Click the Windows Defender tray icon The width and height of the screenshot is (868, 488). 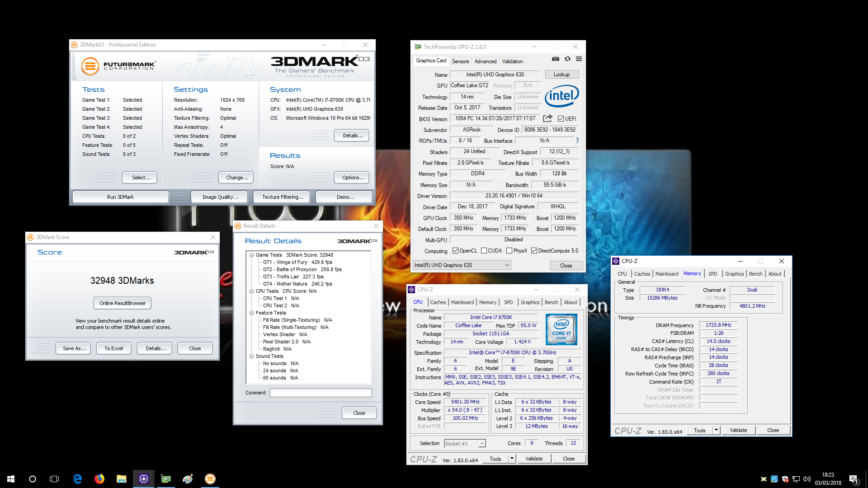785,479
